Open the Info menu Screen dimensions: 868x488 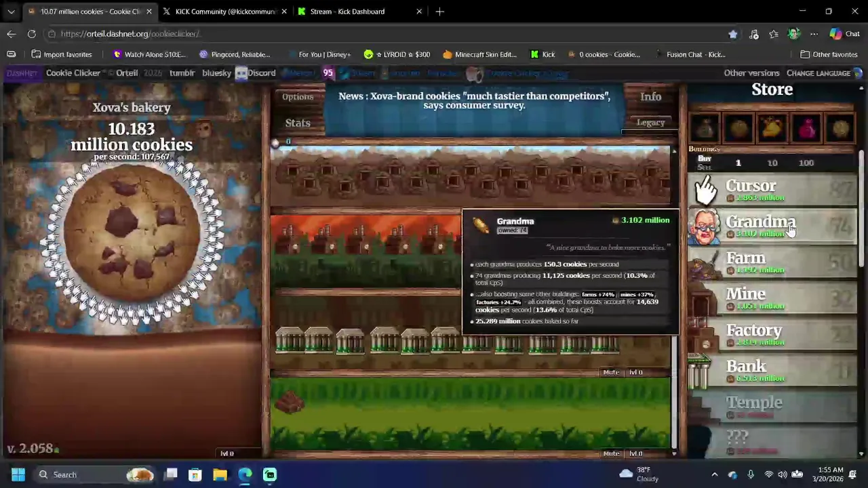point(650,97)
